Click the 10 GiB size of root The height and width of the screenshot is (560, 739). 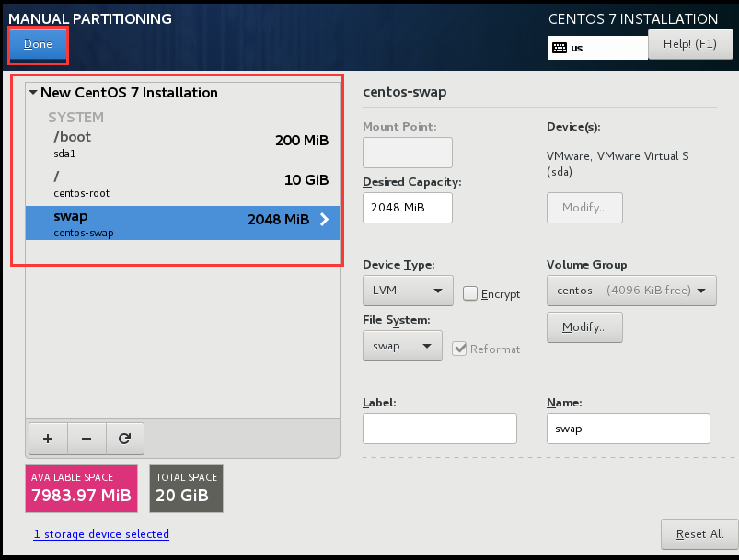click(x=306, y=180)
